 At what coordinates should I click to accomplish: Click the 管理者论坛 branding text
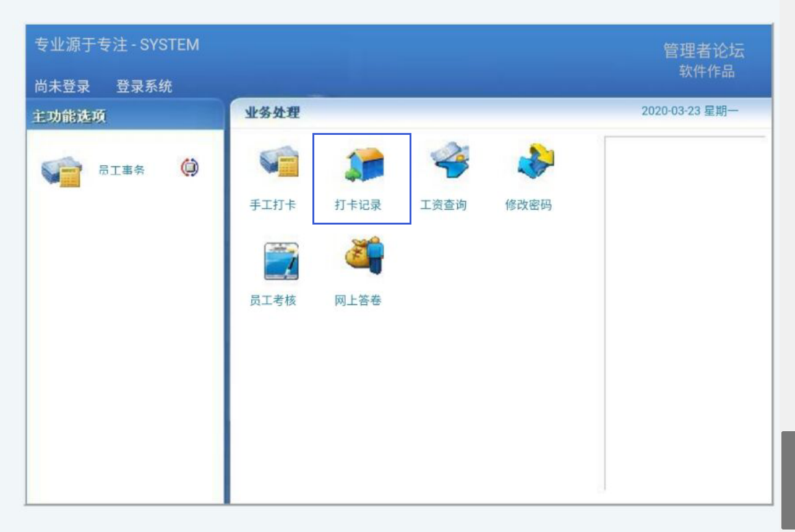pos(703,51)
